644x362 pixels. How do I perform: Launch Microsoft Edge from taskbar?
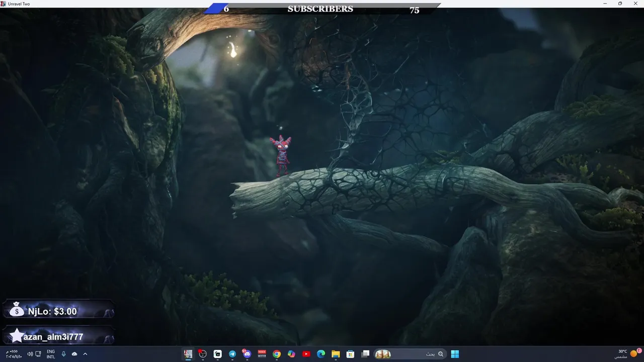point(321,354)
